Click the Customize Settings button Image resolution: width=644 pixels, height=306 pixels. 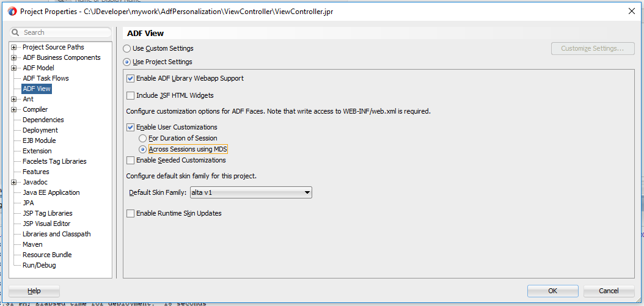tap(592, 48)
